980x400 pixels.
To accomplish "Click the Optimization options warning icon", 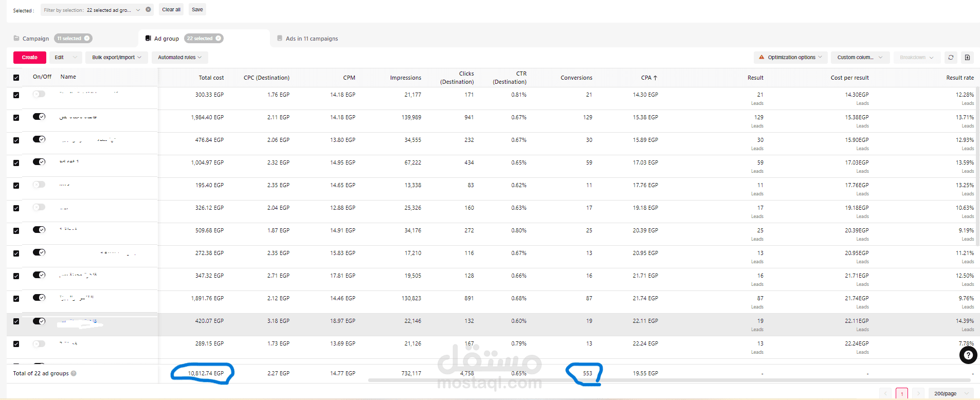I will (761, 57).
